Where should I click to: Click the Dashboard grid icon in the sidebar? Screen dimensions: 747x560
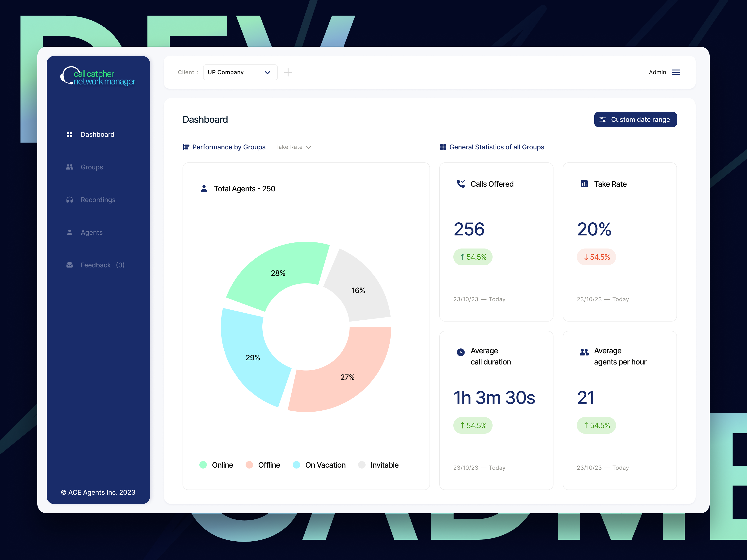tap(70, 134)
